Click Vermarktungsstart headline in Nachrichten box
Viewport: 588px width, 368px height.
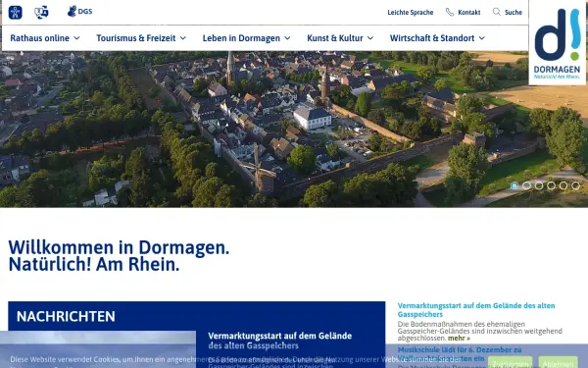pos(279,341)
